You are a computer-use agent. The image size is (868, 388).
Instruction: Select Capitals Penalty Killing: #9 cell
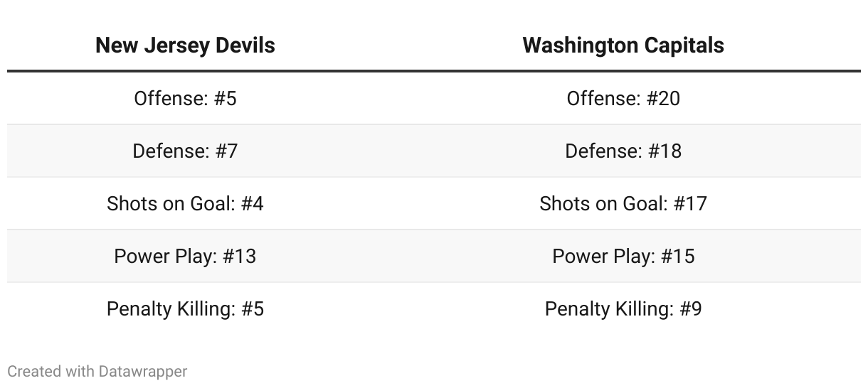click(623, 308)
